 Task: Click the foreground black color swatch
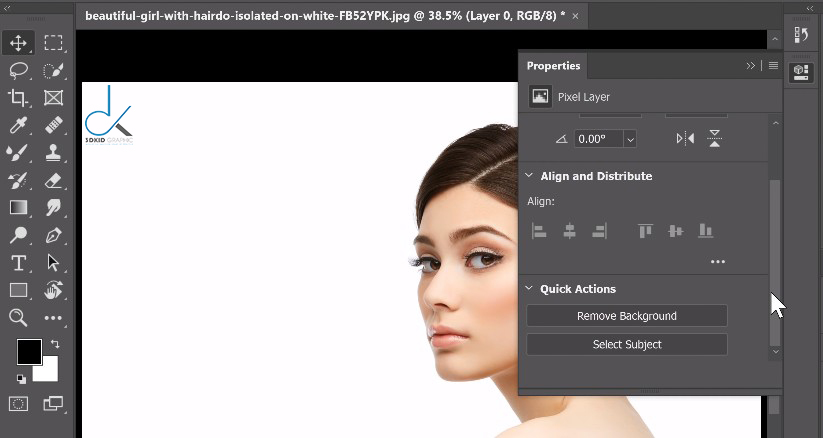[28, 350]
